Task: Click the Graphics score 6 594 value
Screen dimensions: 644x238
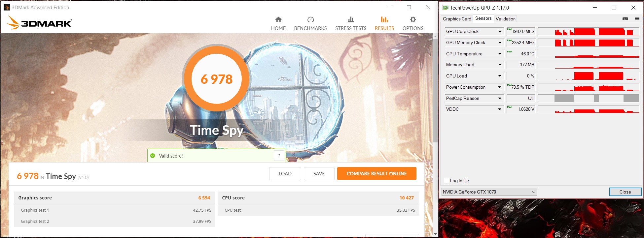Action: coord(204,198)
